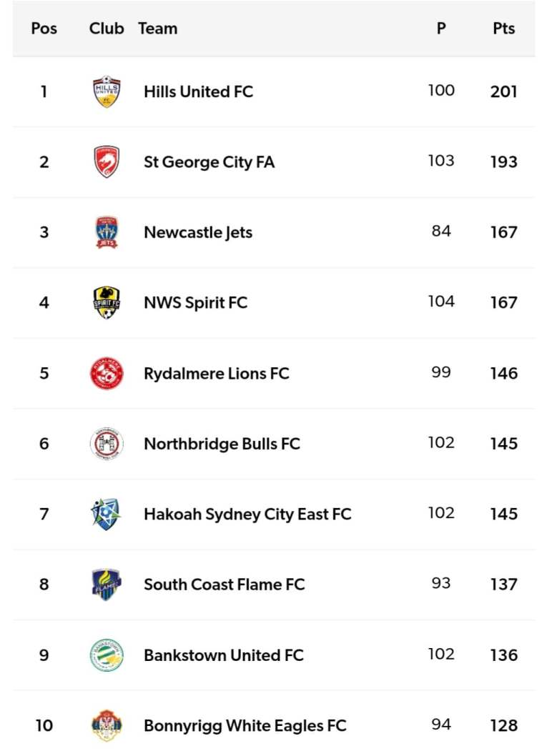Viewport: 542px width, 756px height.
Task: Click the St George City FA crest
Action: click(107, 161)
